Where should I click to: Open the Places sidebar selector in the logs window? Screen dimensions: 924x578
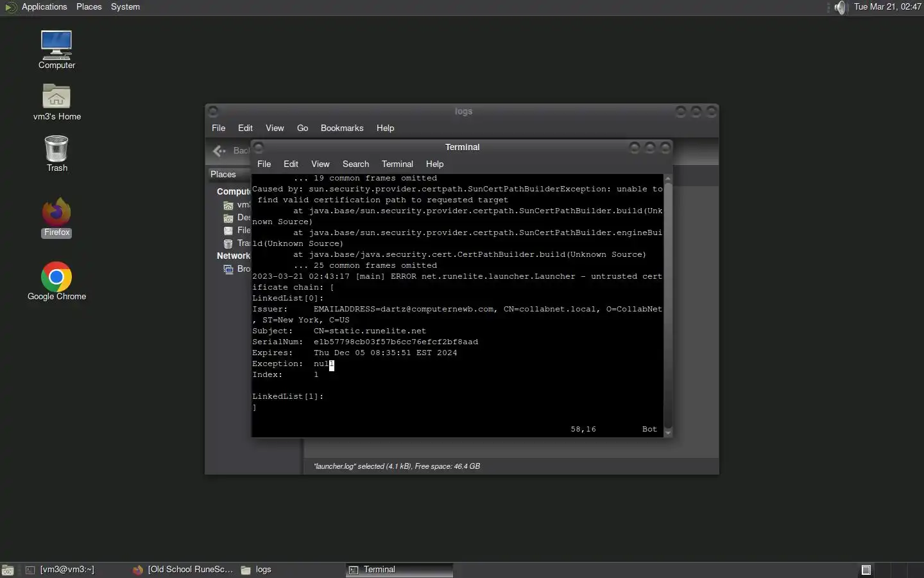click(x=230, y=174)
